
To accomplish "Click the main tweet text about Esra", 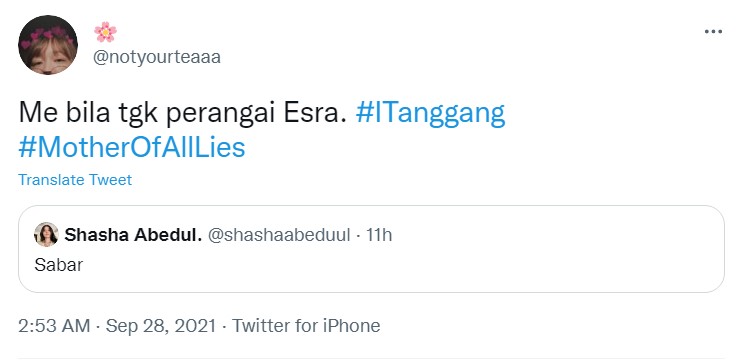I will click(x=182, y=114).
